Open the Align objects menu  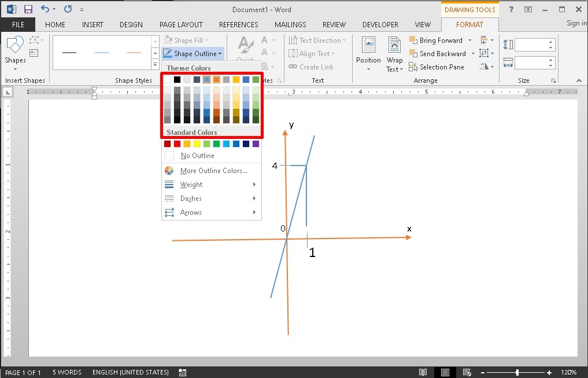click(487, 40)
